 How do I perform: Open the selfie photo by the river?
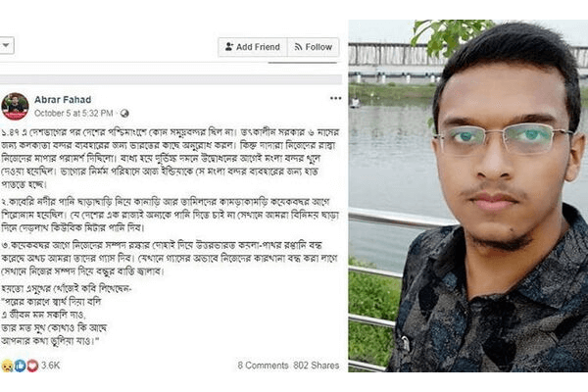tap(468, 196)
